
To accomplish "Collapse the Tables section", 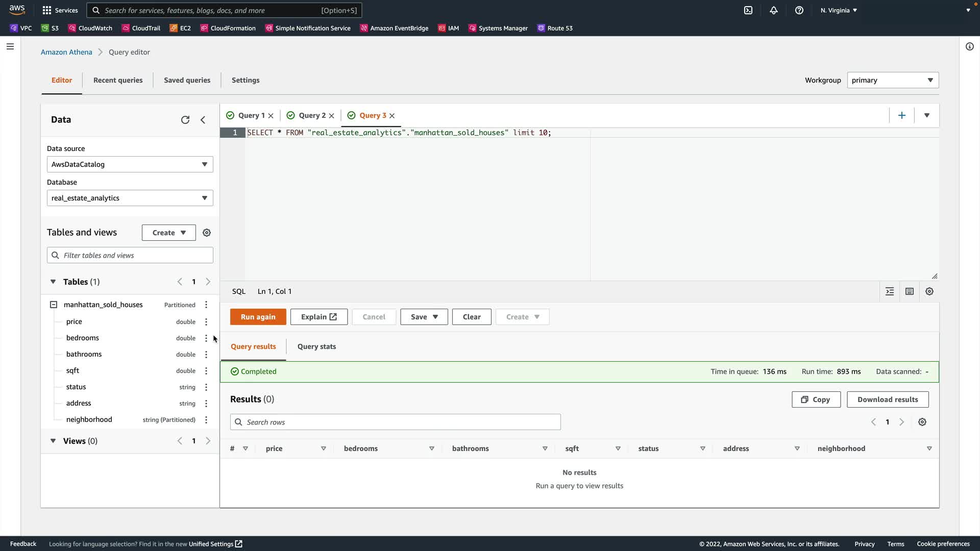I will point(53,282).
